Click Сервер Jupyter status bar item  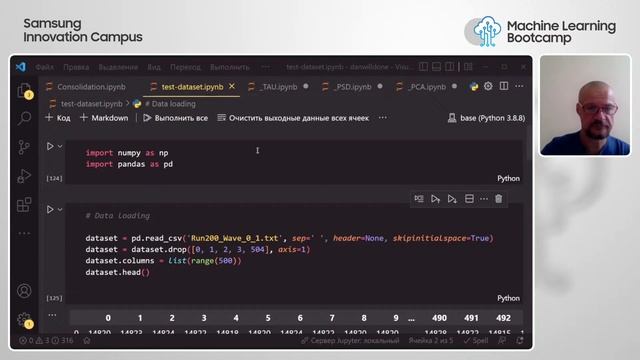click(351, 340)
